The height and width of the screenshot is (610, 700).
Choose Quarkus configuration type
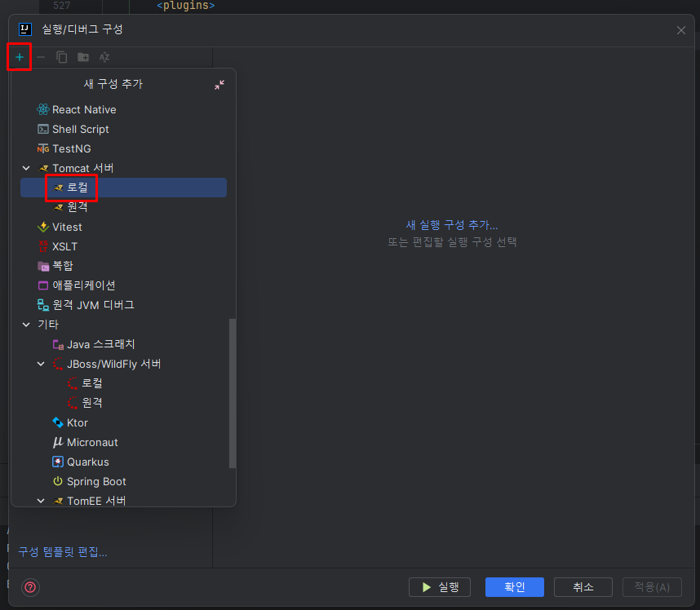point(88,462)
